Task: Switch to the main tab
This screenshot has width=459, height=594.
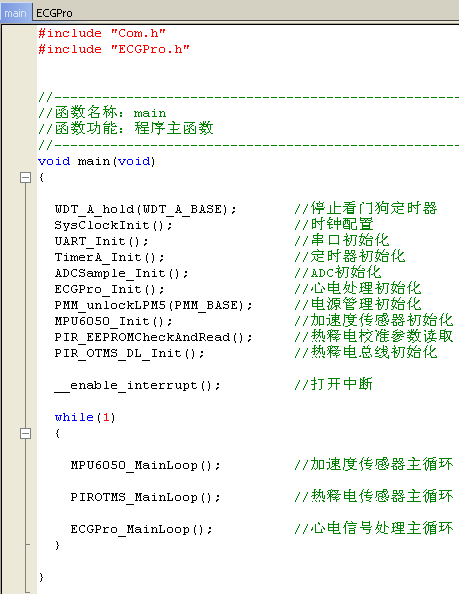Action: [15, 13]
